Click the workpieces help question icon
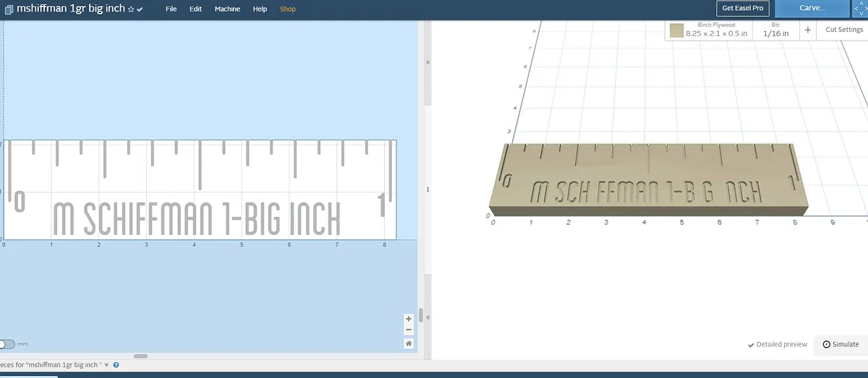The image size is (868, 378). coord(116,365)
